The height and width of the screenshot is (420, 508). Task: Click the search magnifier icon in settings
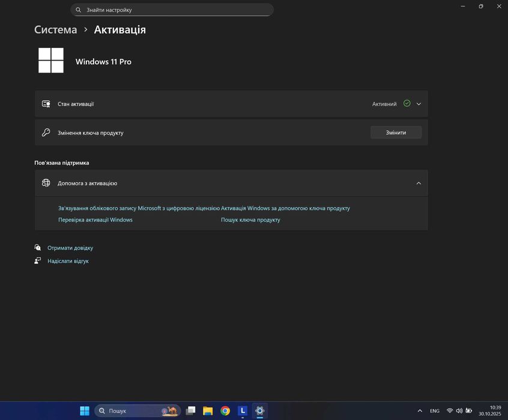(x=79, y=10)
